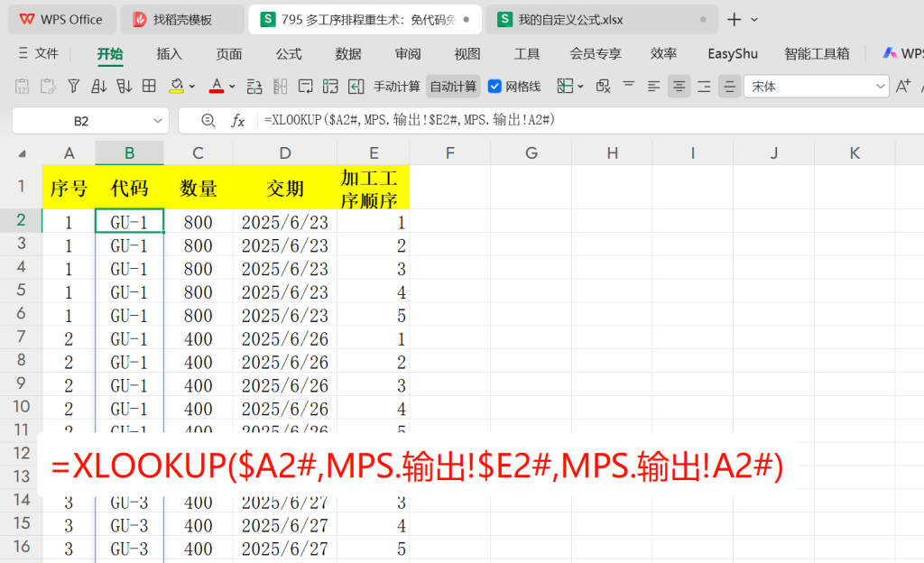Screen dimensions: 924x563
Task: Select the 开始 ribbon tab
Action: pyautogui.click(x=109, y=53)
